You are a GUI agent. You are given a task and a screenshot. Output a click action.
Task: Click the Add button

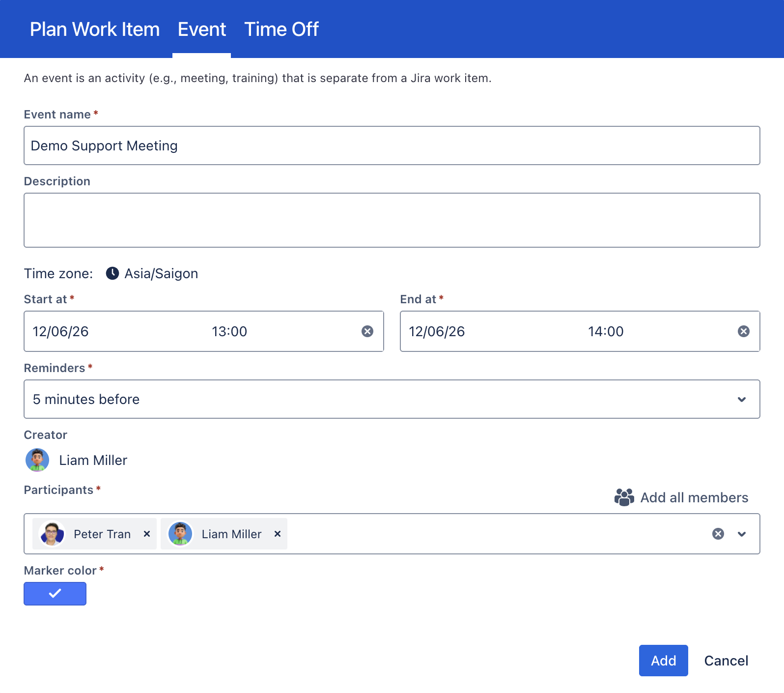click(x=664, y=661)
